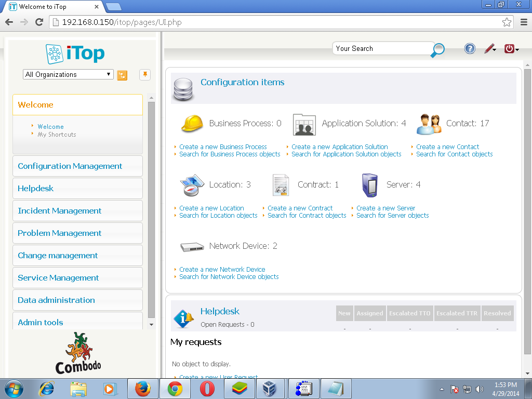Screen dimensions: 532x399
Task: Click the Application Solution icon
Action: (304, 124)
